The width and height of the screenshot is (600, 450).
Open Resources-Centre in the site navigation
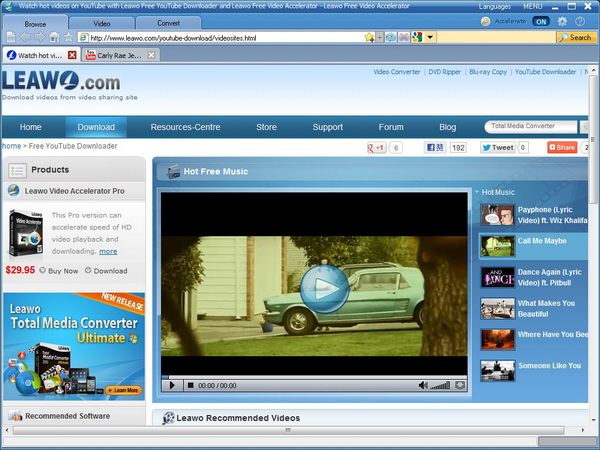pyautogui.click(x=185, y=127)
